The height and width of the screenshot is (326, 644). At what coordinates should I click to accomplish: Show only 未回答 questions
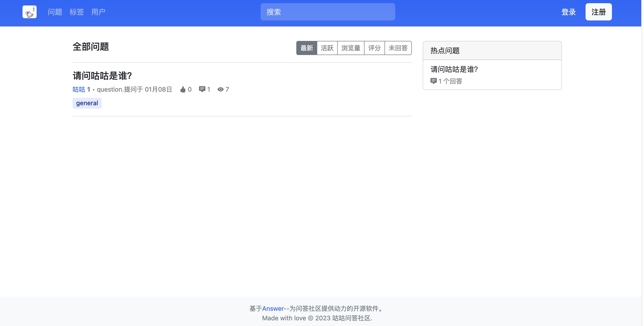click(398, 48)
